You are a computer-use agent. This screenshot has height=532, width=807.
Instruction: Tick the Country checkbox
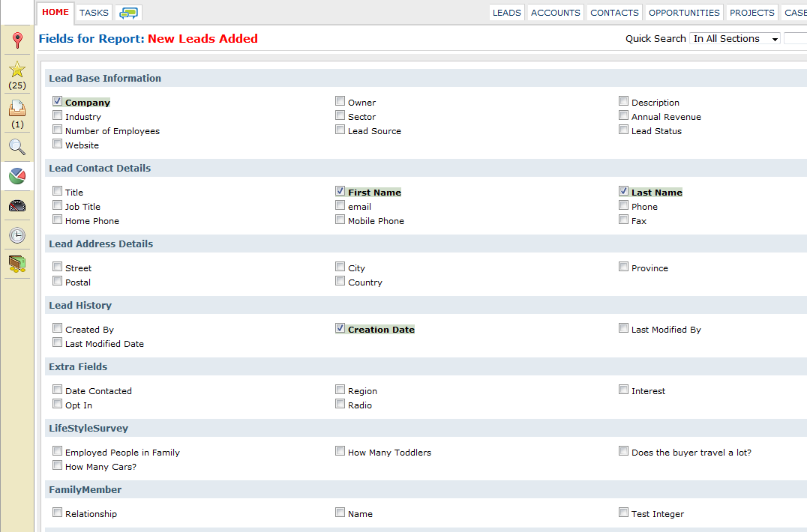(340, 281)
